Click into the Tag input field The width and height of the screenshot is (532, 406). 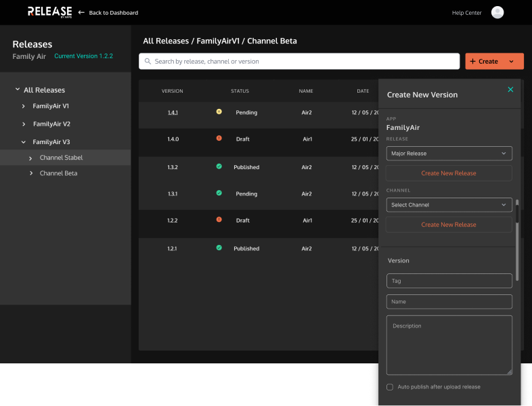point(449,281)
